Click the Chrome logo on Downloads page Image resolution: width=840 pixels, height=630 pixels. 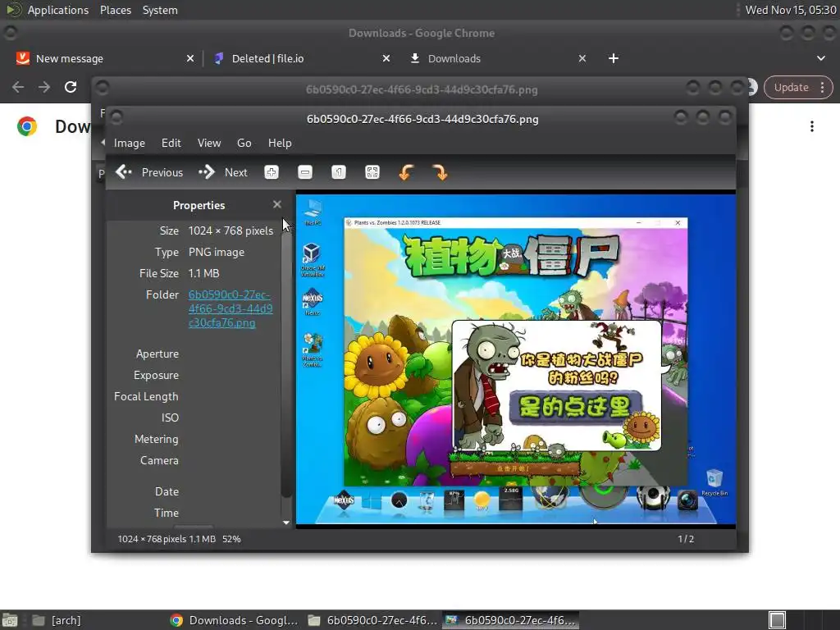point(27,126)
